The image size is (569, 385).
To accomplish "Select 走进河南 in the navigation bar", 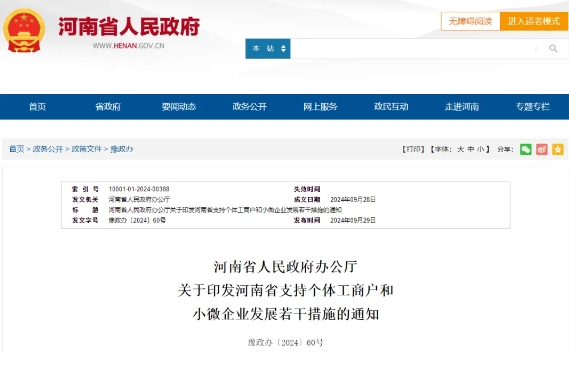I will 462,107.
